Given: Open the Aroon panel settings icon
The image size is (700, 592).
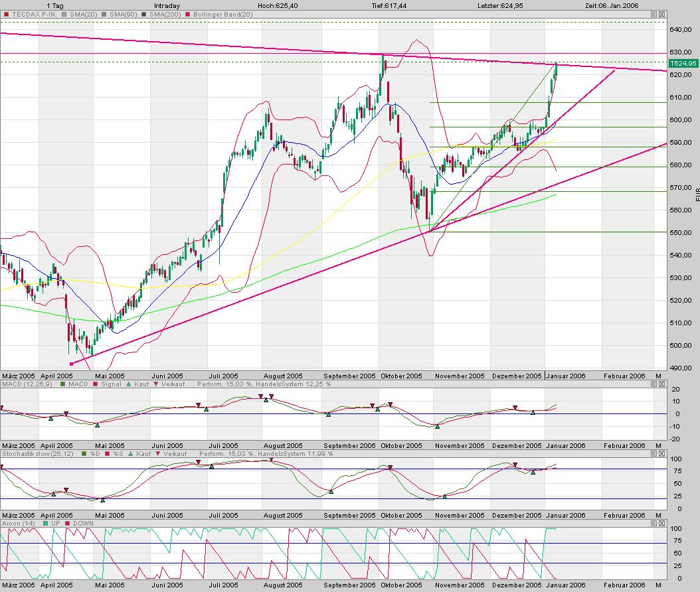Looking at the screenshot, I should (654, 524).
